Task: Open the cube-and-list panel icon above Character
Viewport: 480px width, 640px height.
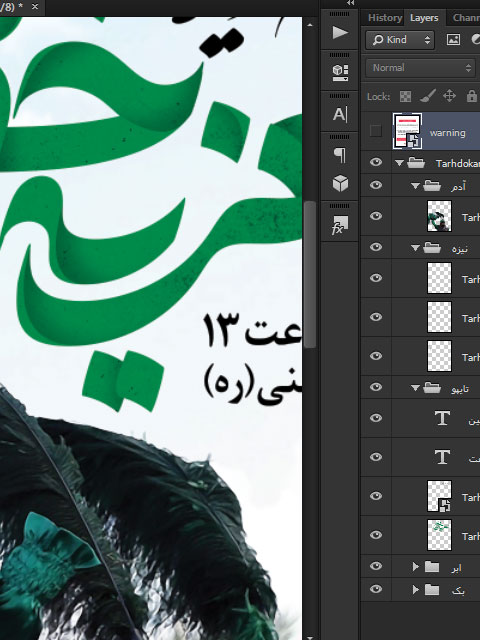Action: (340, 73)
